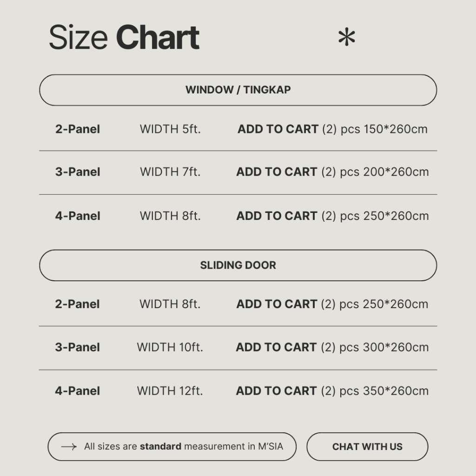Click WIDTH 5ft. text
Viewport: 476px width, 476px height.
tap(170, 129)
